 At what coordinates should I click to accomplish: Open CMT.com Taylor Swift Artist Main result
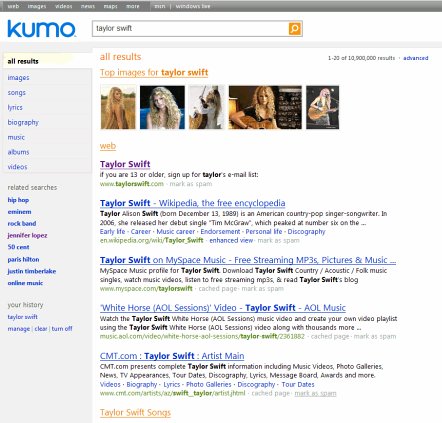point(172,356)
